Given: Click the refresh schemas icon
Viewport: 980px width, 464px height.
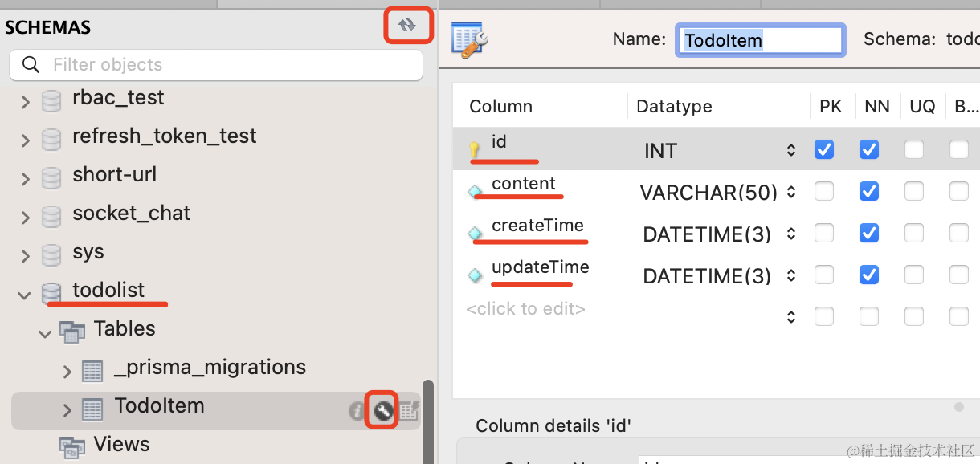Looking at the screenshot, I should pos(407,26).
